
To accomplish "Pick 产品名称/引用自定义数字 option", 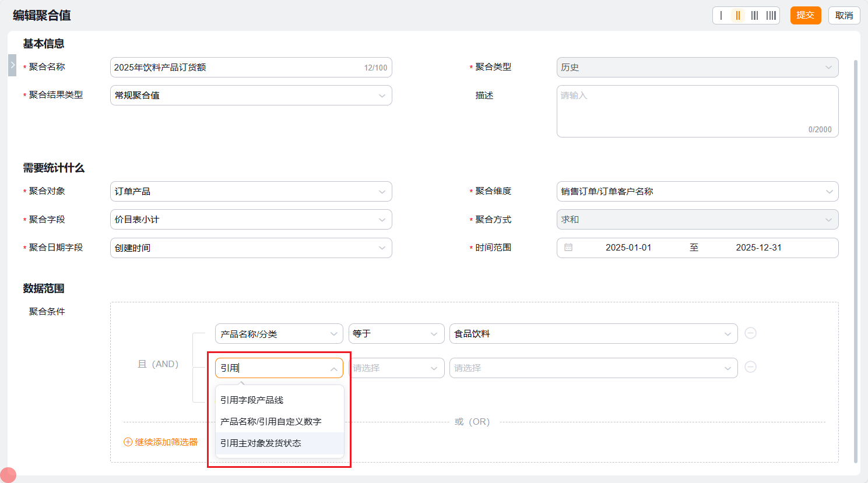I will [x=271, y=422].
